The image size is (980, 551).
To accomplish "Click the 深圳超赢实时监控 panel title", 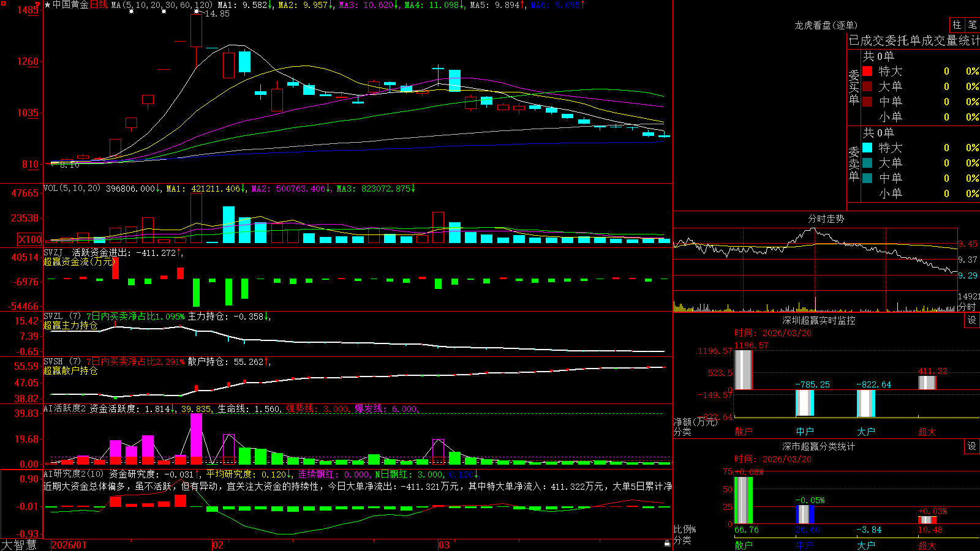I will click(818, 320).
